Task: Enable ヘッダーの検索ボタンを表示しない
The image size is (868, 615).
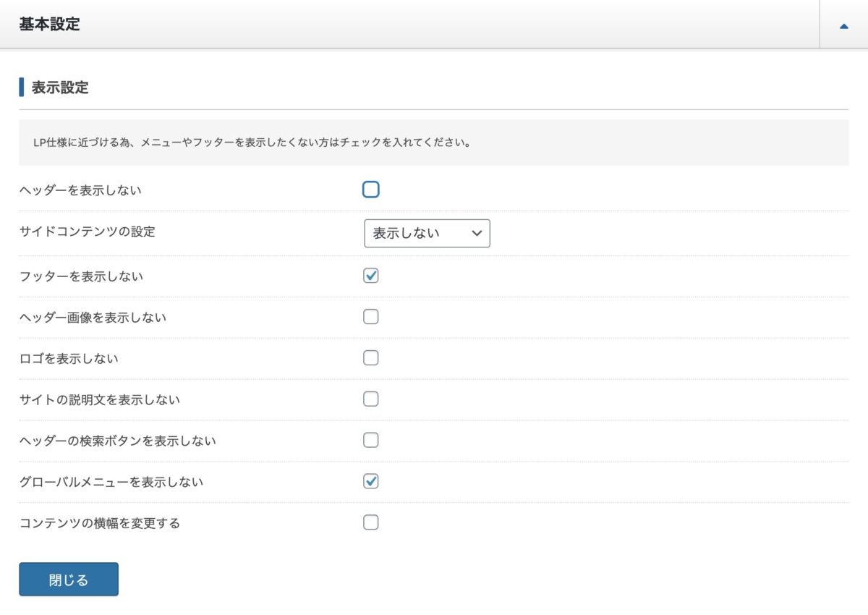Action: (x=370, y=440)
